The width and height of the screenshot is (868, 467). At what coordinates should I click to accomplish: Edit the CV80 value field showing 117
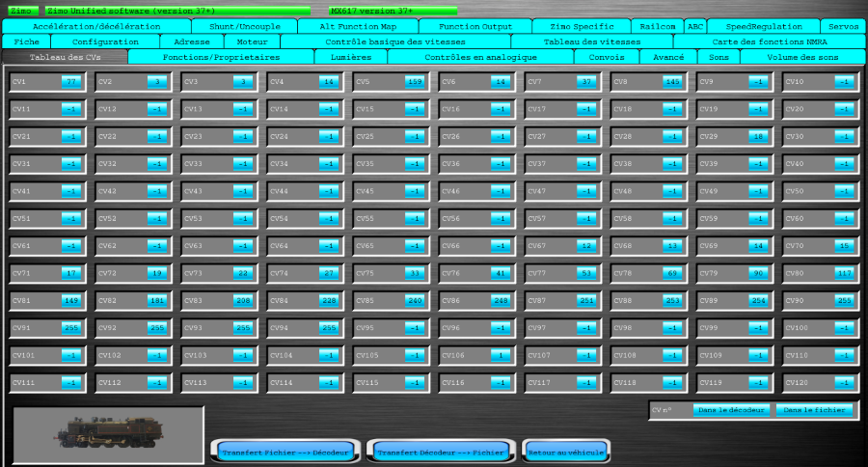pos(844,273)
